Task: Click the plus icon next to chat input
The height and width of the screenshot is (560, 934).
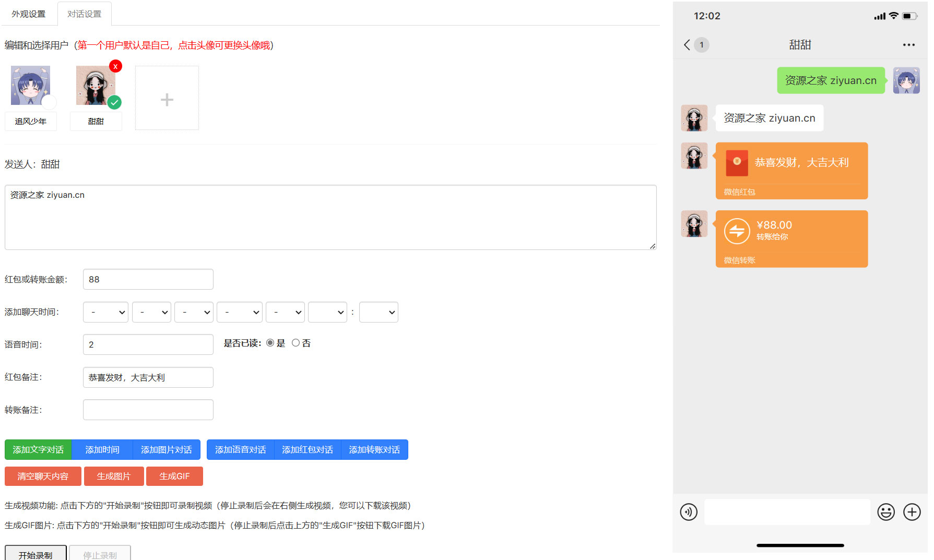Action: [x=912, y=512]
